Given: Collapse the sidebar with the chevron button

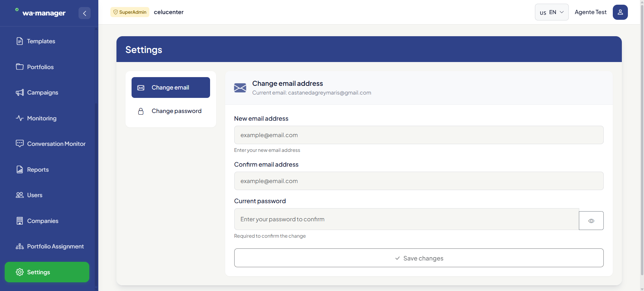Looking at the screenshot, I should pos(85,13).
